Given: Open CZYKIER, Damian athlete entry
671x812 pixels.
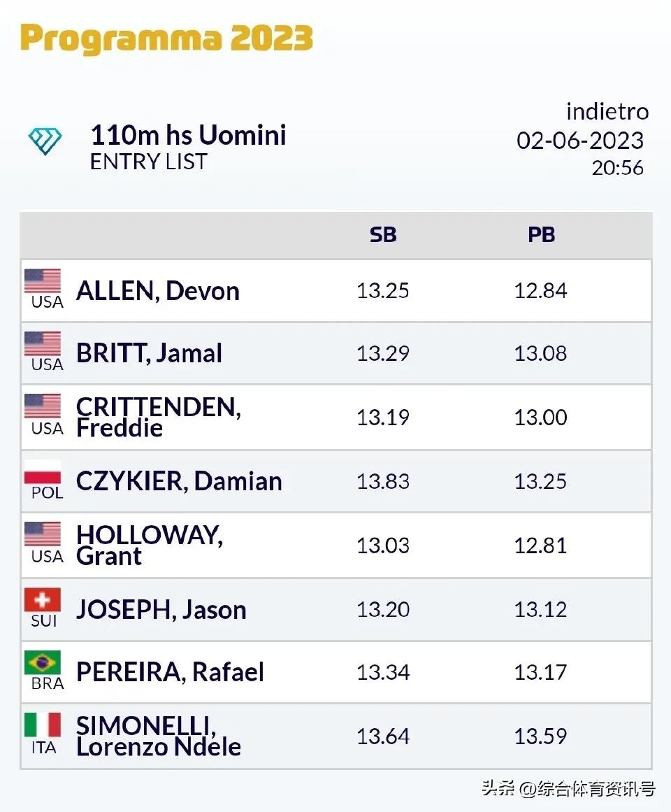Looking at the screenshot, I should pos(179,481).
